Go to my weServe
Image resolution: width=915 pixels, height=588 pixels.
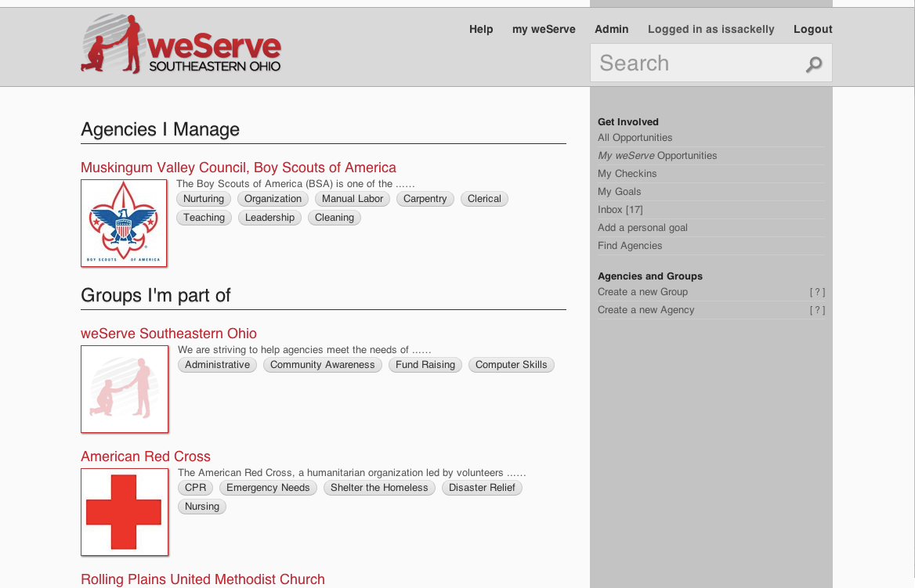(544, 29)
